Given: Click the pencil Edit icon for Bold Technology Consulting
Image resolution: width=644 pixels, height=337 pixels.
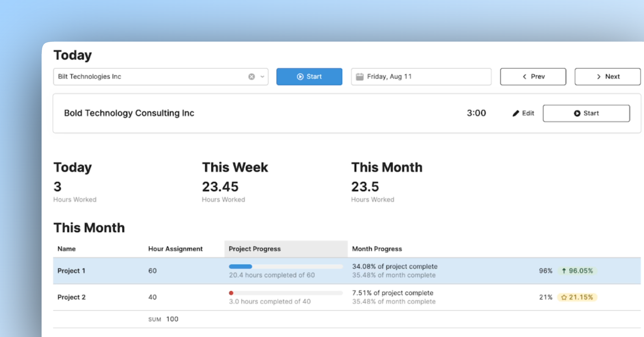Looking at the screenshot, I should [516, 113].
